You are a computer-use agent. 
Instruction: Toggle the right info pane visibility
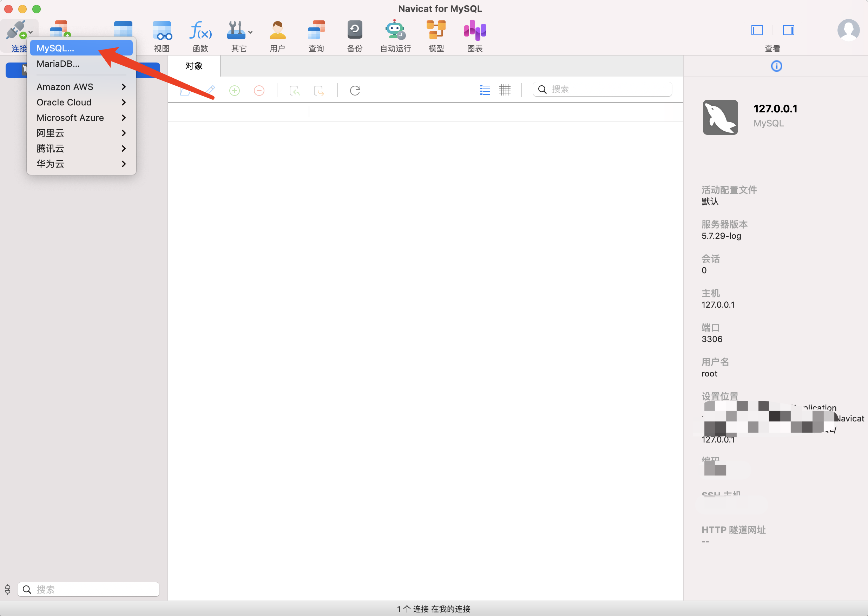click(x=788, y=30)
